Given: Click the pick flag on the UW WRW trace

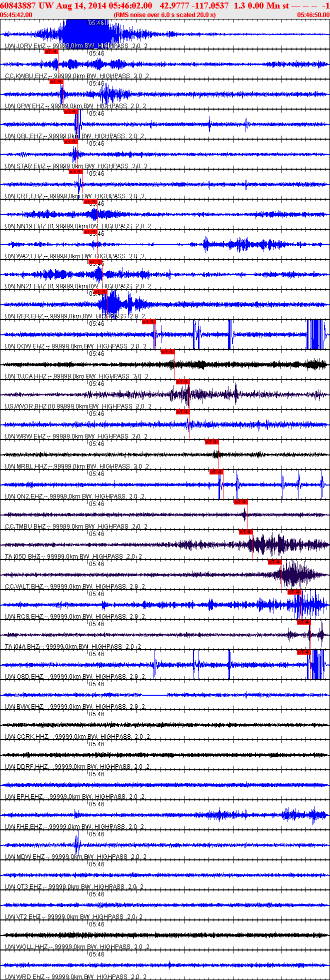Looking at the screenshot, I should tap(183, 412).
